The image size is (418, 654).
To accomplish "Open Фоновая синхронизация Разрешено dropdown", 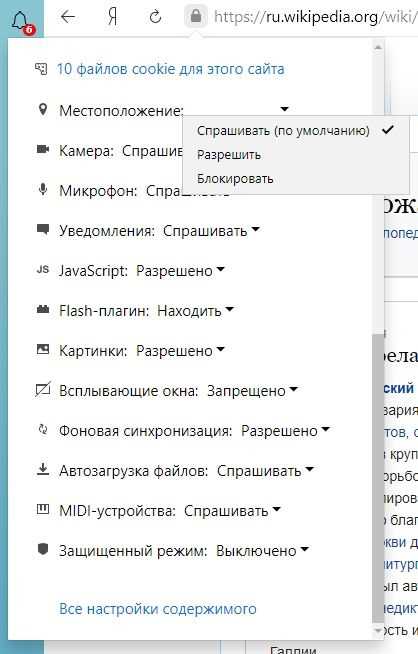I will [x=285, y=431].
